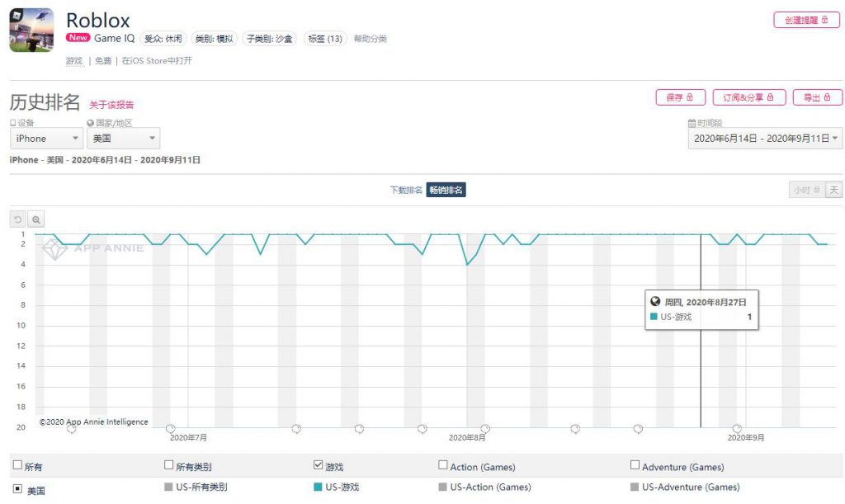Screen dimensions: 845x504
Task: Switch to the 畅销排名 tab
Action: click(x=446, y=190)
